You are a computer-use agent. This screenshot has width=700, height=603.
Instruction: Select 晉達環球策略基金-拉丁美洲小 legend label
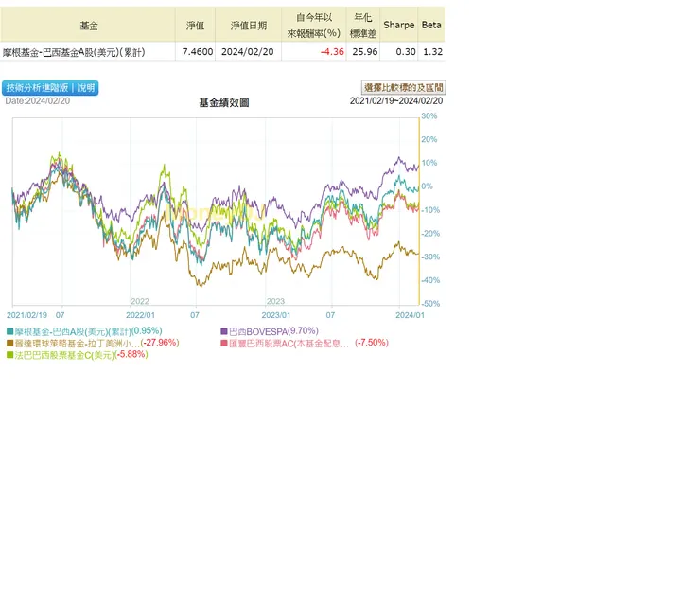[x=77, y=343]
